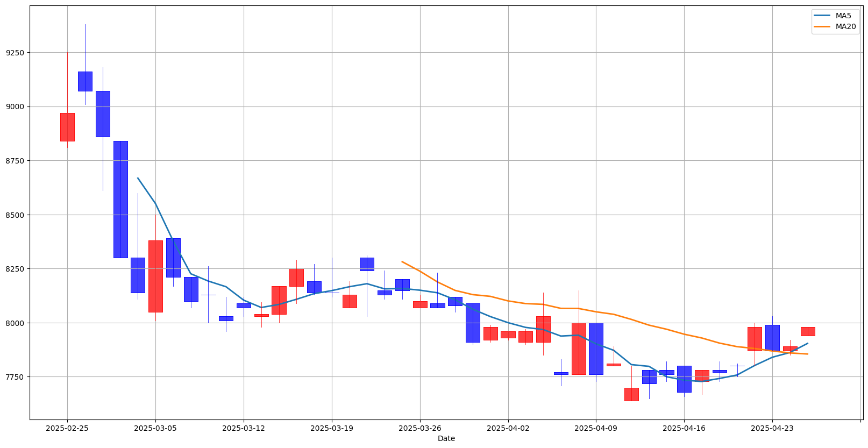Choose the 2025-04-02 axis label

(508, 428)
